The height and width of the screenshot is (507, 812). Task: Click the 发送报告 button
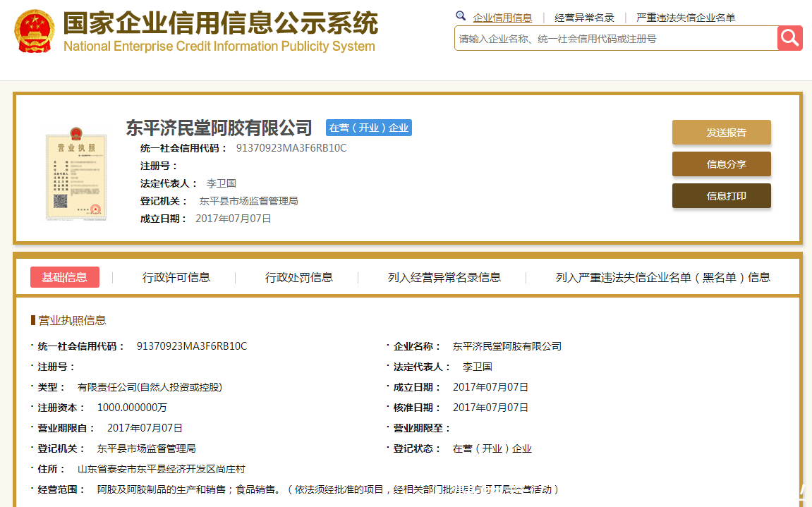722,132
